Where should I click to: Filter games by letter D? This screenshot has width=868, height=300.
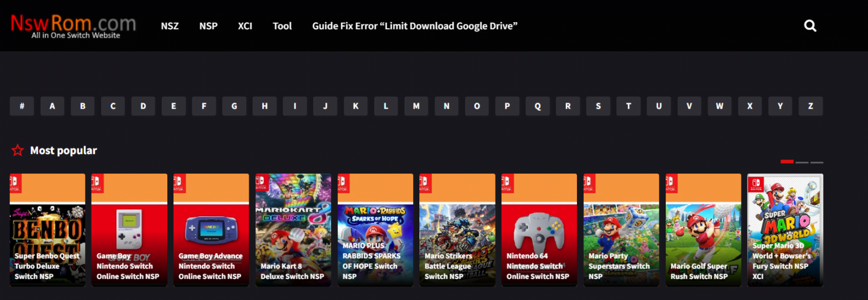(143, 106)
